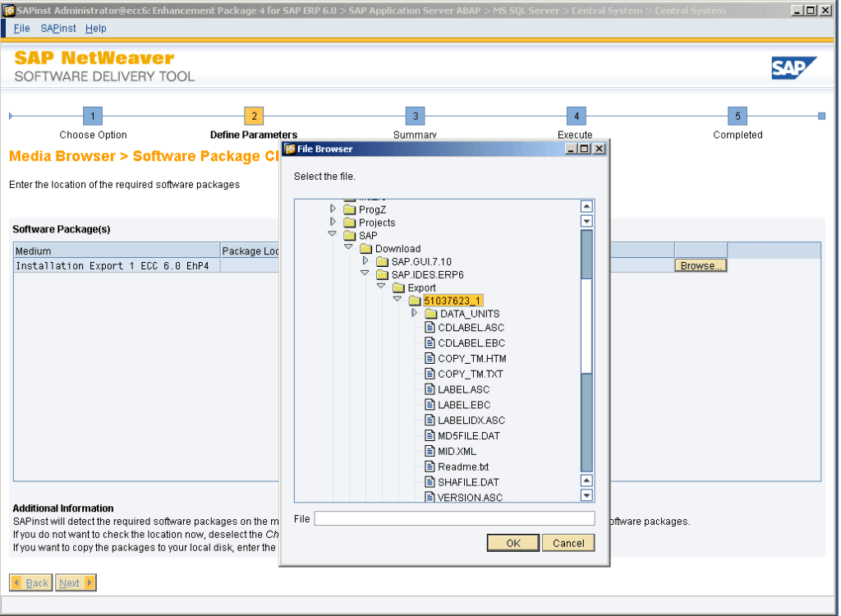Click the SAP.GUI.7.10 folder icon

click(x=383, y=261)
